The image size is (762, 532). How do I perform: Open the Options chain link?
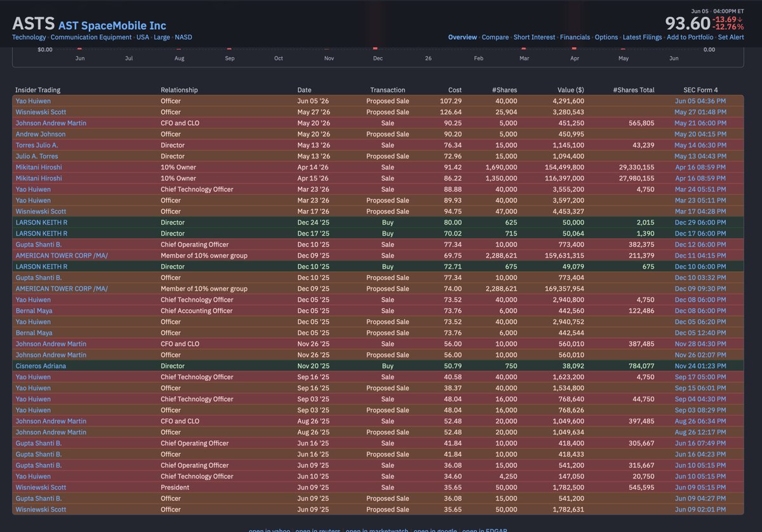coord(606,37)
